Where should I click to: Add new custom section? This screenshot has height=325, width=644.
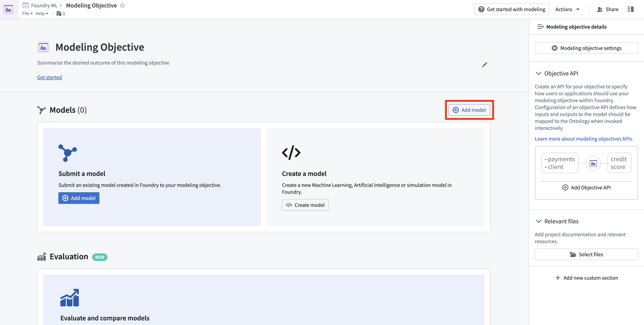coord(586,278)
